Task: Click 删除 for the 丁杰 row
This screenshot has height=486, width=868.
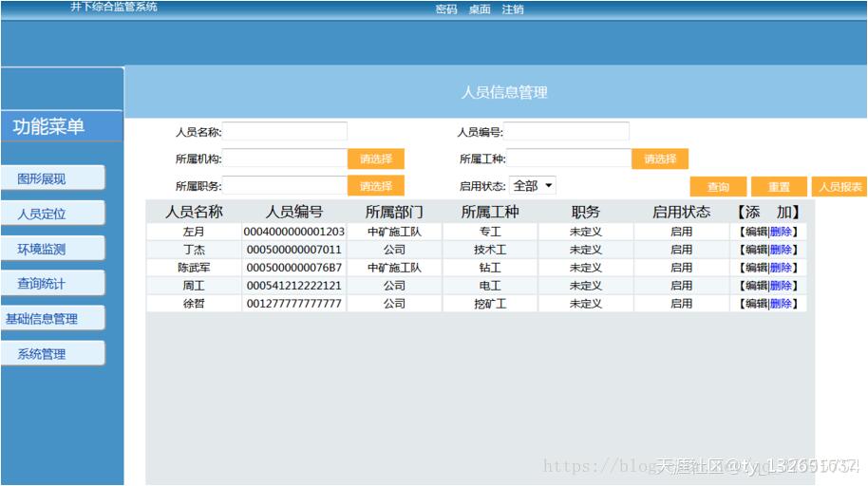Action: point(781,250)
